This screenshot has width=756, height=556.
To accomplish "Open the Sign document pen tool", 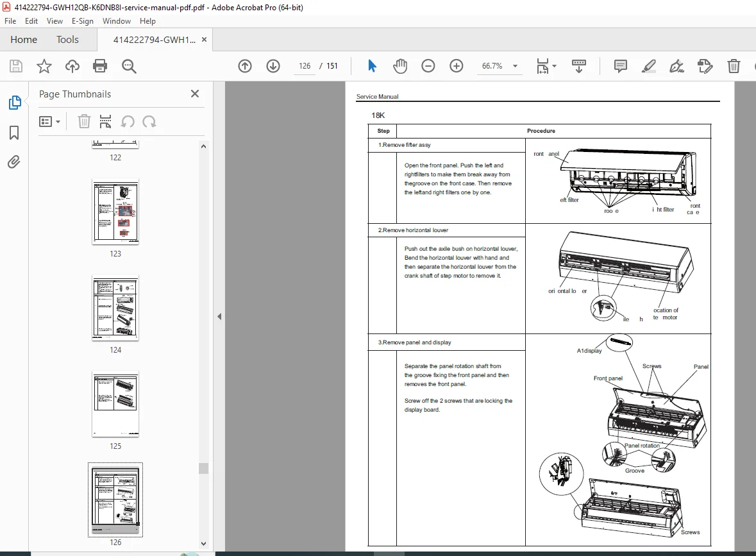I will point(677,66).
